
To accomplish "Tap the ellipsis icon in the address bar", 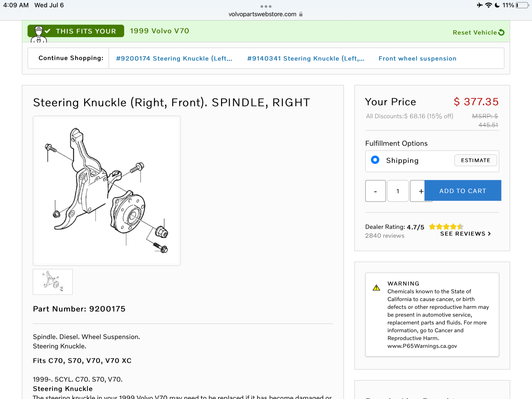I will pos(266,6).
